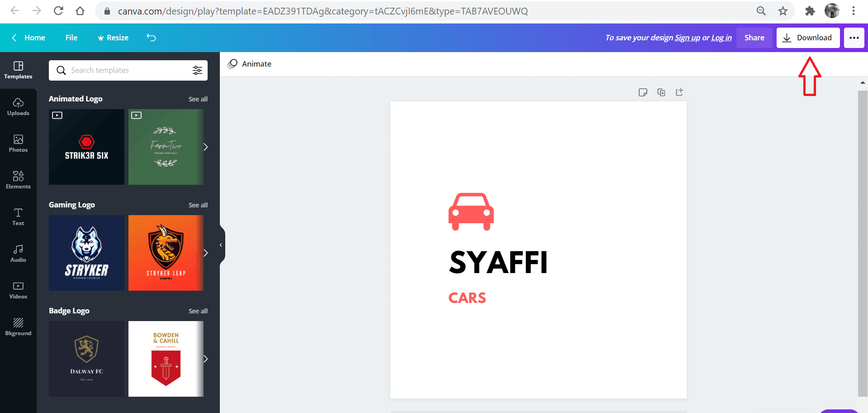Duplicate the current page
Image resolution: width=868 pixels, height=413 pixels.
[x=661, y=92]
